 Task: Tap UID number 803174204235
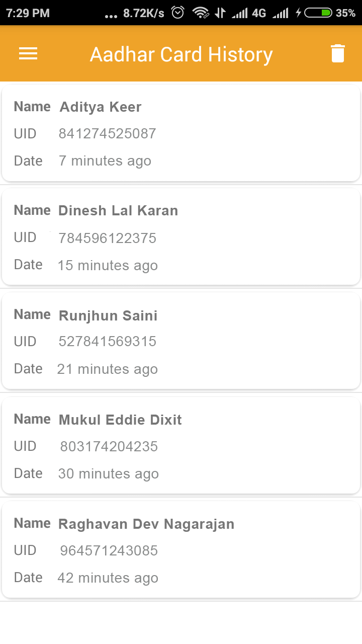click(109, 446)
